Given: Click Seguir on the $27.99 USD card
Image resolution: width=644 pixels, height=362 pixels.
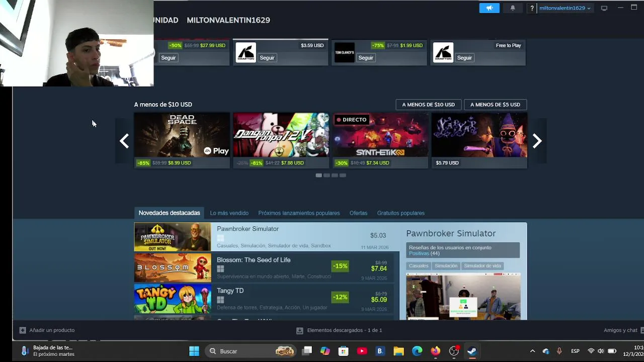Looking at the screenshot, I should [x=169, y=58].
